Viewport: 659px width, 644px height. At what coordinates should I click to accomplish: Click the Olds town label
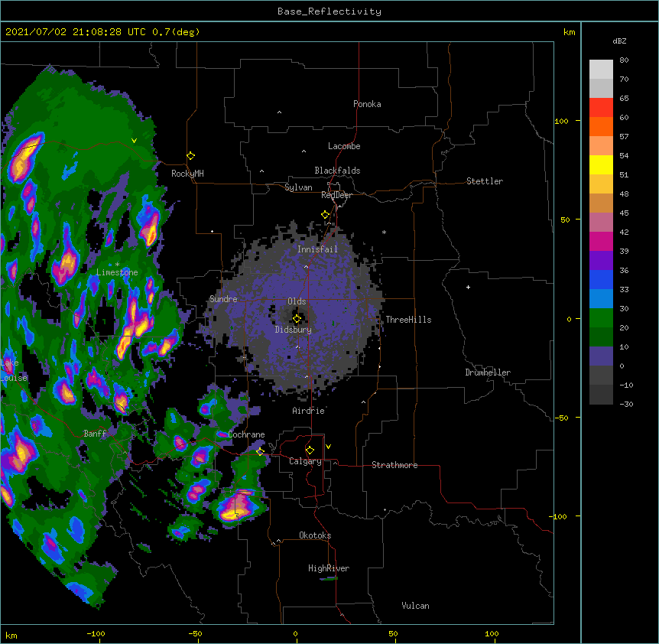pos(297,301)
